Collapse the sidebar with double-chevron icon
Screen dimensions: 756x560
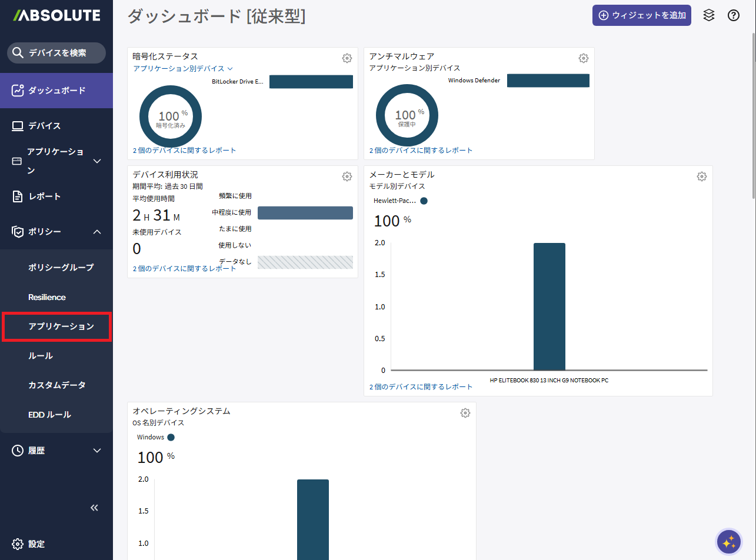94,508
